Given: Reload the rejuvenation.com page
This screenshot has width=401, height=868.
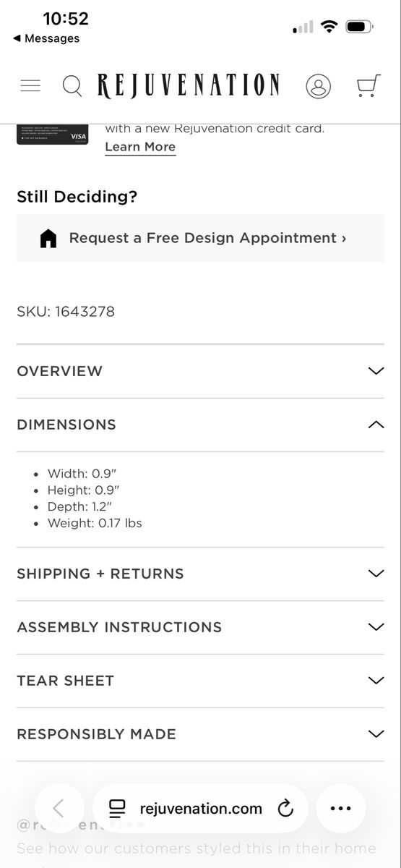Looking at the screenshot, I should pyautogui.click(x=285, y=808).
